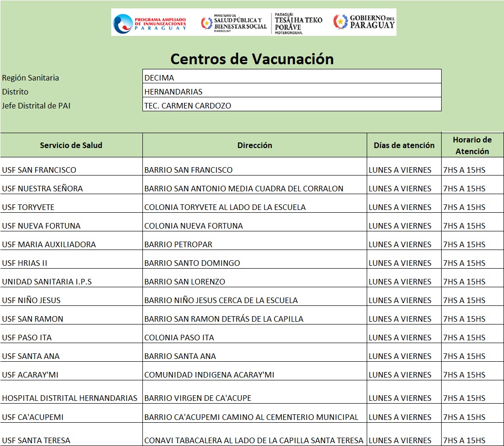The image size is (504, 446).
Task: Select the USF SAN FRANCISCO cell
Action: click(x=39, y=170)
